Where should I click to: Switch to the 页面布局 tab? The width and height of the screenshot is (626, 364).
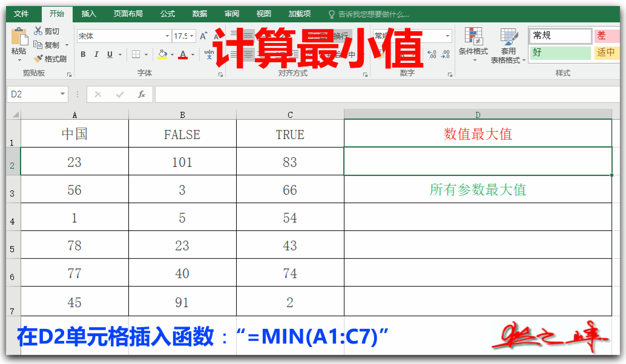pyautogui.click(x=128, y=14)
